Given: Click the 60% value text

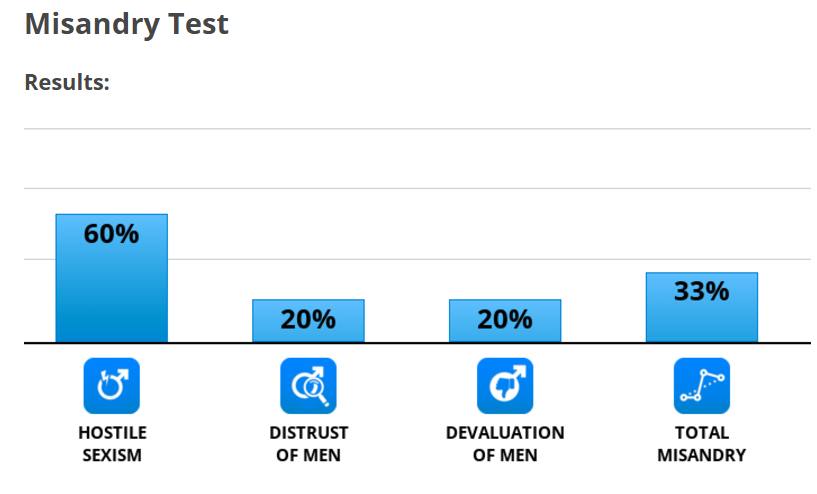Looking at the screenshot, I should (x=112, y=233).
